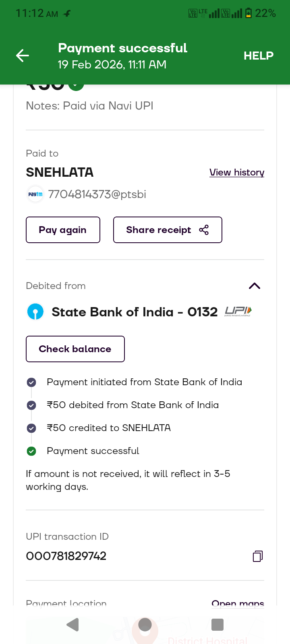Tap the Paytm logo icon
The width and height of the screenshot is (290, 644).
coord(35,194)
